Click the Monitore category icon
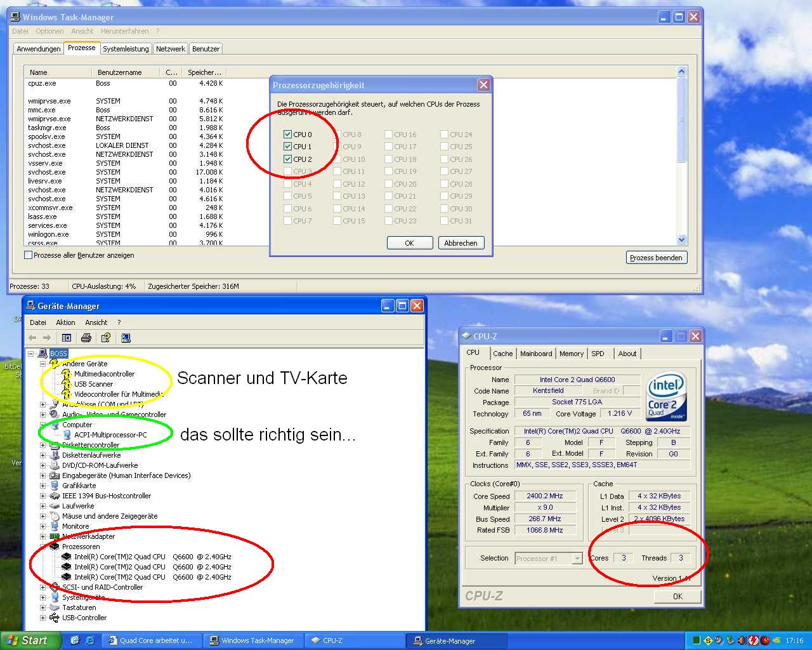The image size is (812, 650). click(55, 526)
